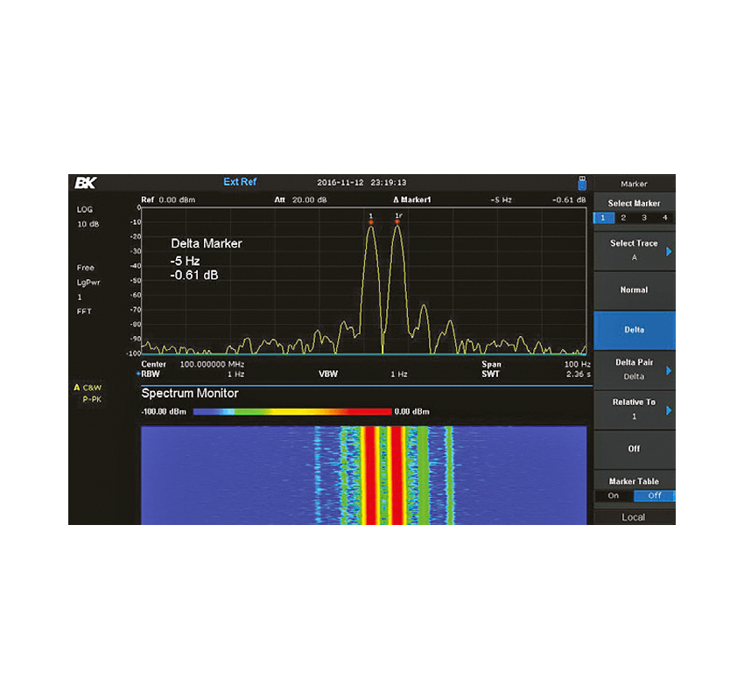Choose the Normal marker mode
The width and height of the screenshot is (744, 700).
pyautogui.click(x=634, y=290)
